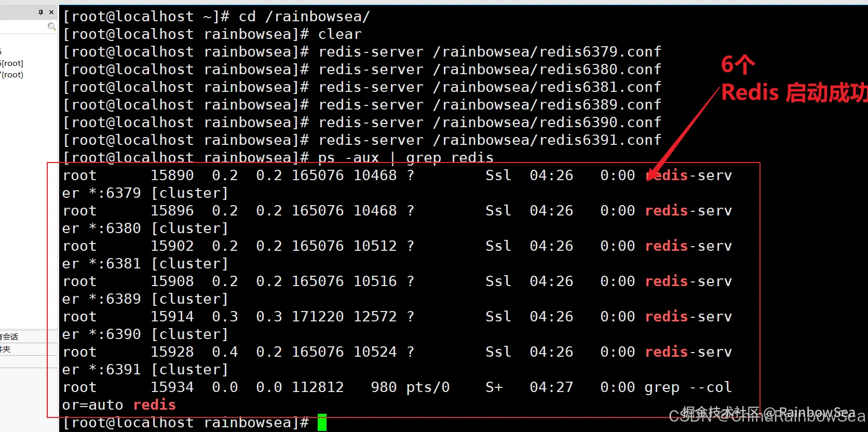This screenshot has width=868, height=432.
Task: Click the '*:6389 [cluster]' output line
Action: tap(145, 299)
